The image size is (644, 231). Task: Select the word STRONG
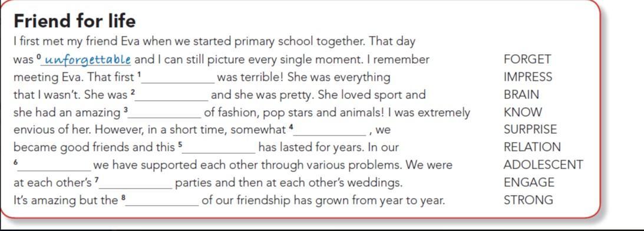(528, 200)
